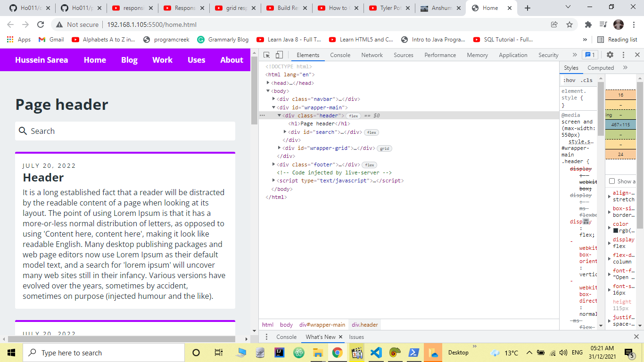Open the DevTools three-dot customize menu
This screenshot has height=362, width=644.
pyautogui.click(x=623, y=55)
